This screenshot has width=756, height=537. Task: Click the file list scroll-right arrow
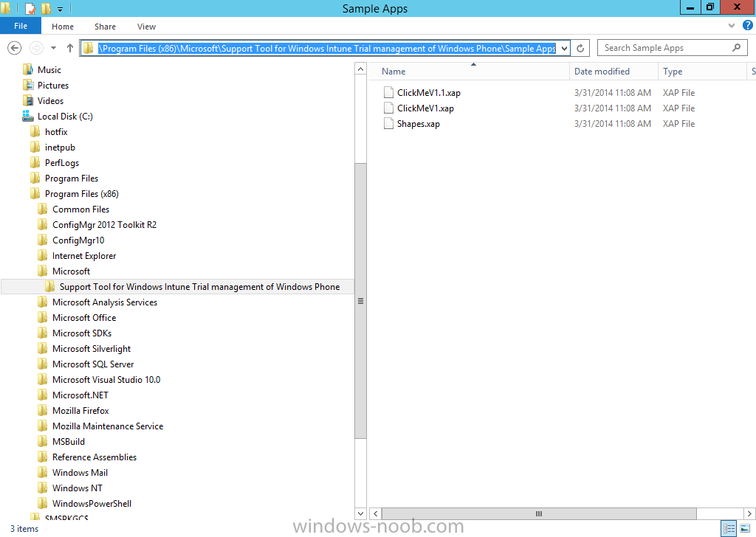tap(749, 513)
